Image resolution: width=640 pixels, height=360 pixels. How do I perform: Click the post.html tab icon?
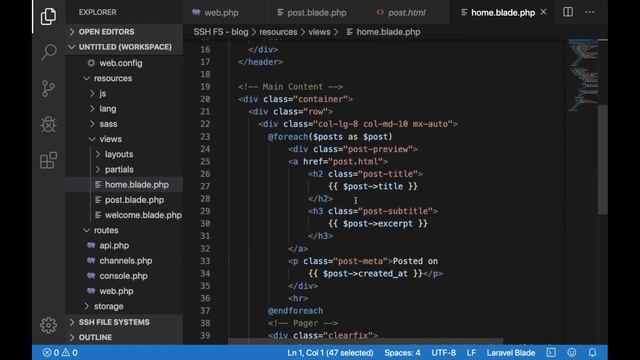tap(380, 12)
